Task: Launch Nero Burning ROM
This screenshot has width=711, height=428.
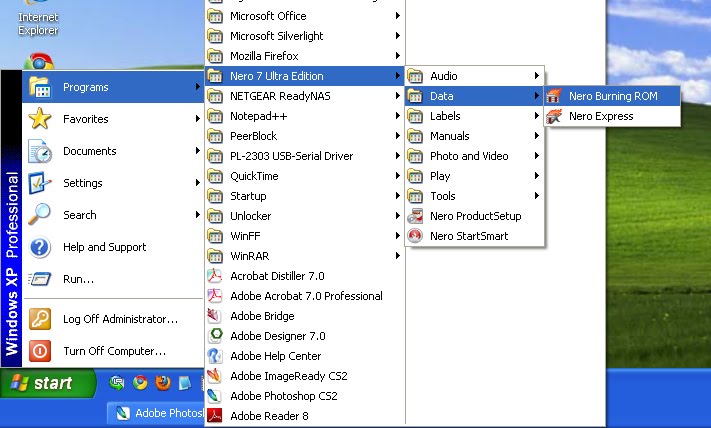Action: pos(613,96)
